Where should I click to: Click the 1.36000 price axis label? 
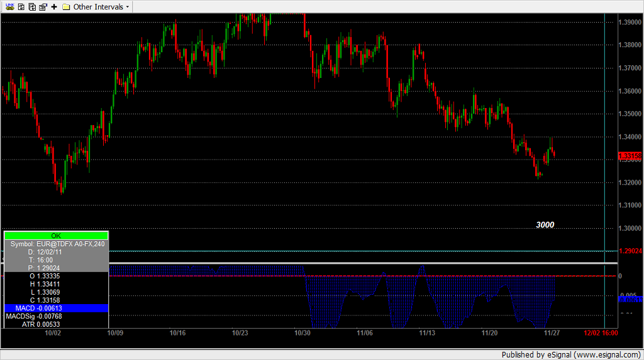coord(630,91)
